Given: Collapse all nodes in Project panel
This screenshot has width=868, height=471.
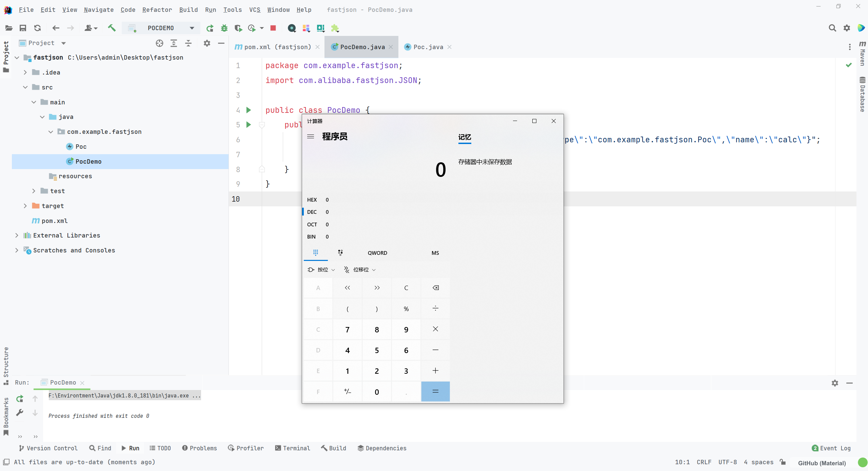Looking at the screenshot, I should click(189, 43).
